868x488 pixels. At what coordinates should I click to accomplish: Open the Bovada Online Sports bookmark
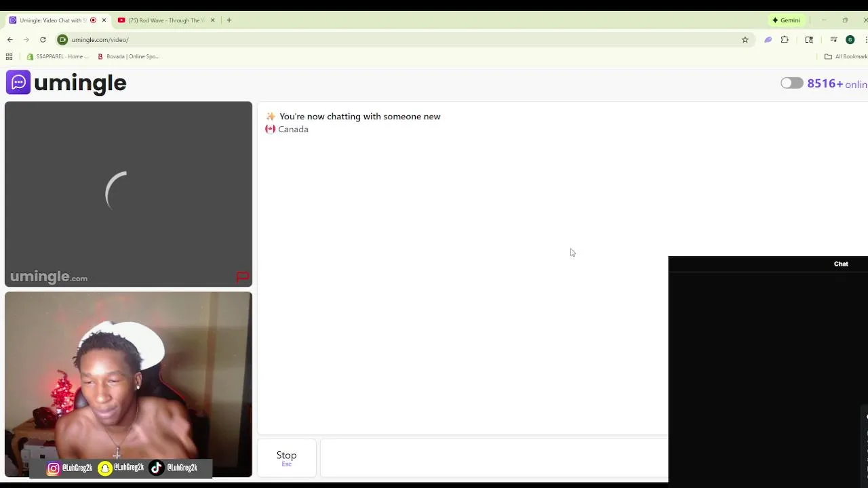tap(129, 56)
